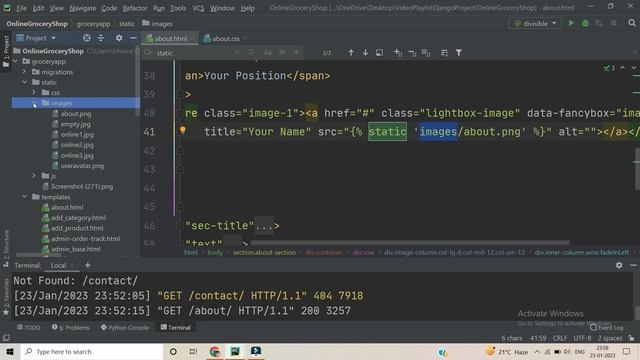Open the Cortana circle icon
640x360 pixels.
coord(173,351)
